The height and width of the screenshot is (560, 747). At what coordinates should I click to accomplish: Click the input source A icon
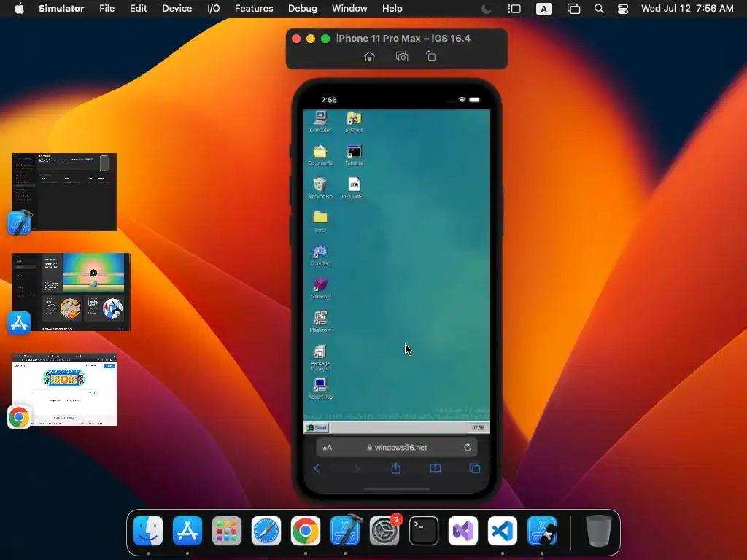(x=544, y=9)
